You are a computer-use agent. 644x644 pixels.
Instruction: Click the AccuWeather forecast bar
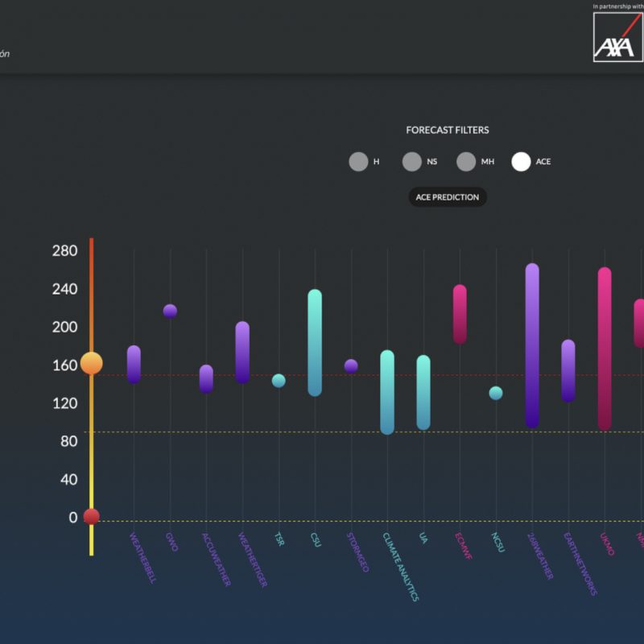(x=206, y=378)
